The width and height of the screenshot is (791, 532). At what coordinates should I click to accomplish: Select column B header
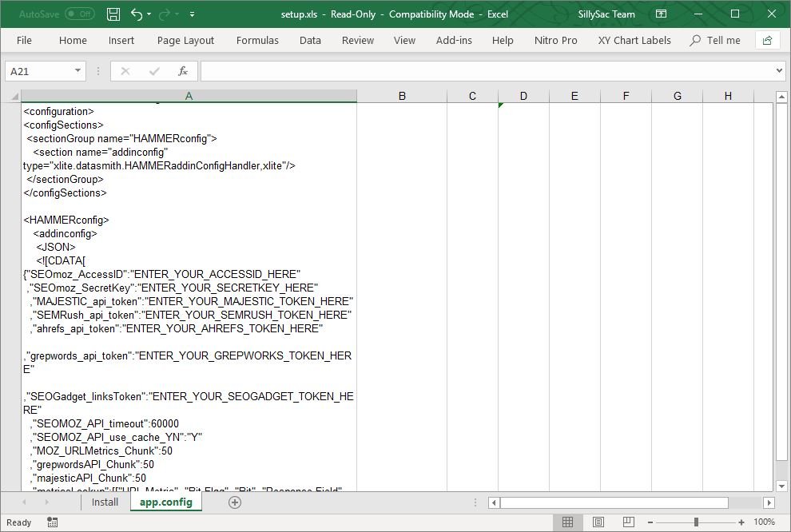pos(402,96)
